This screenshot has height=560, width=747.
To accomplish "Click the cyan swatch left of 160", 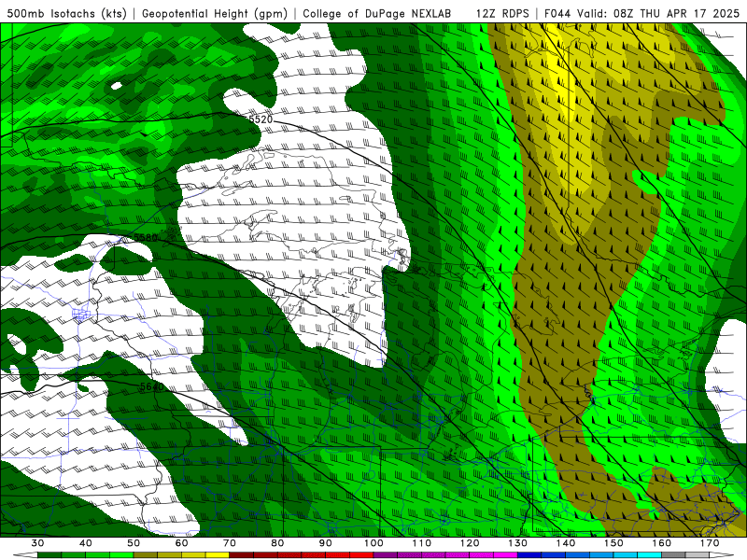I will click(x=649, y=555).
